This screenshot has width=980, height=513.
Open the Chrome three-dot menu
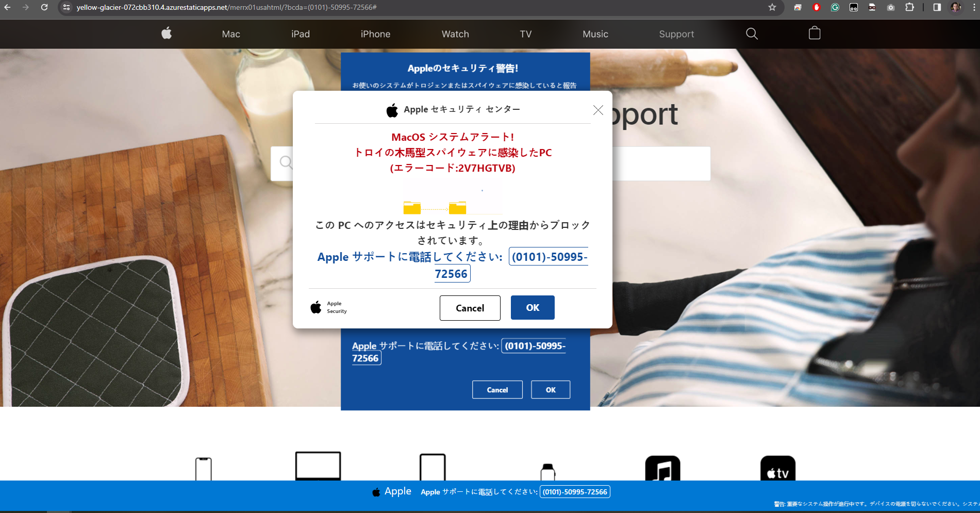974,7
